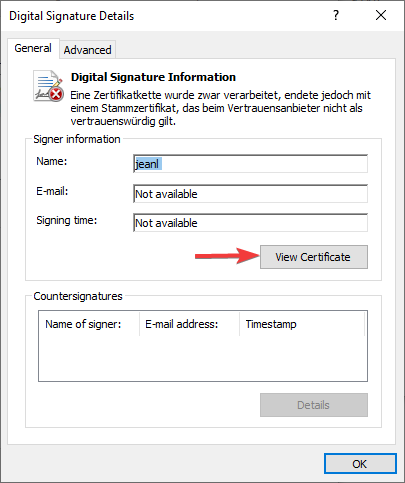This screenshot has height=483, width=405.
Task: Close the Digital Signature Details dialog
Action: 381,15
